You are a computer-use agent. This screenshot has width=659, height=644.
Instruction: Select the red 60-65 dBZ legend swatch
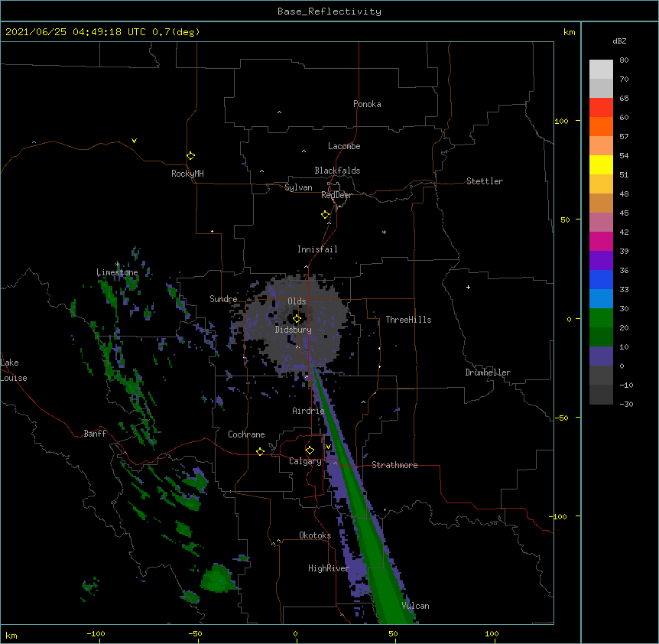[x=601, y=107]
